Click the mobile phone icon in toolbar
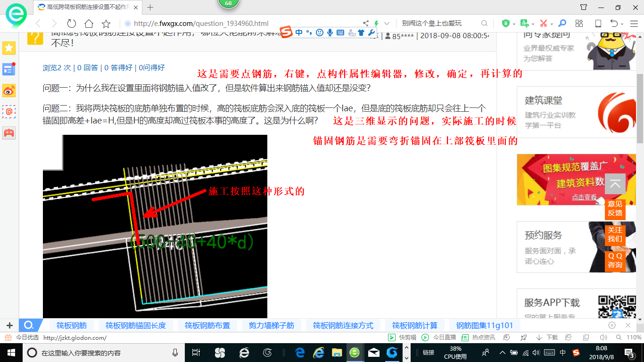 click(598, 24)
